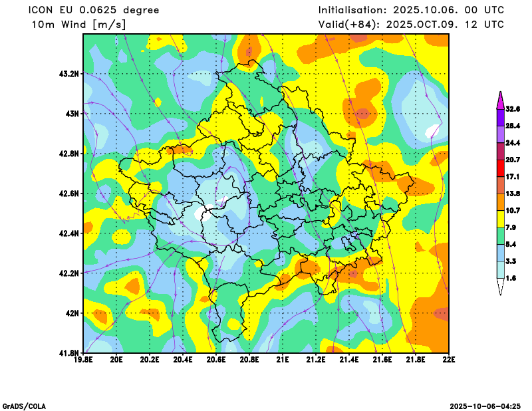Pick the light blue swatch above 3.3
Screen dimensions: 532x411
tap(500, 253)
